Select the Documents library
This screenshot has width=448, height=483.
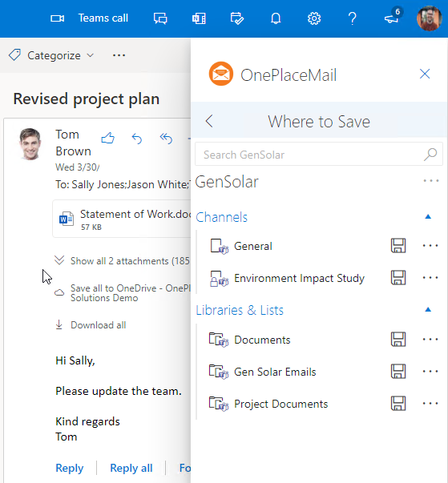click(262, 340)
